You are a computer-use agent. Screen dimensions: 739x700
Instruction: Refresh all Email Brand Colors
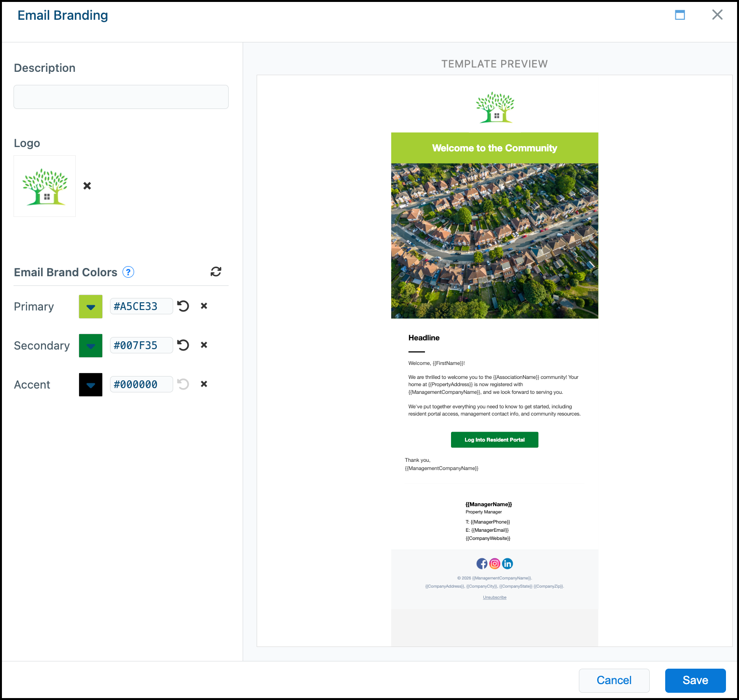[x=216, y=272]
